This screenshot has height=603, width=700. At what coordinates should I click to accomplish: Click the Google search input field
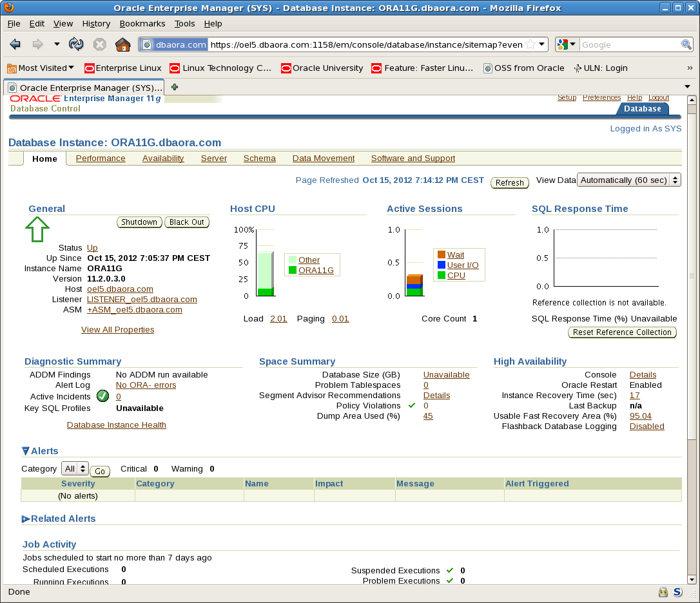pyautogui.click(x=630, y=44)
